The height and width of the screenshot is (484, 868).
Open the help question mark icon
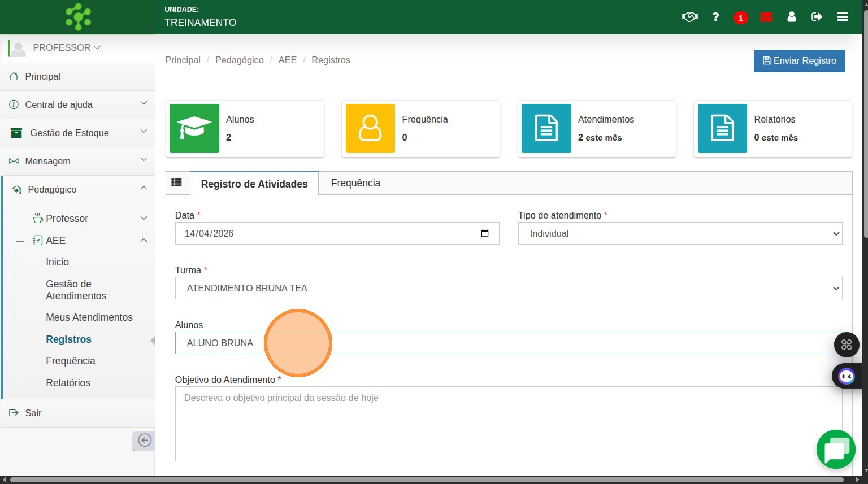715,17
